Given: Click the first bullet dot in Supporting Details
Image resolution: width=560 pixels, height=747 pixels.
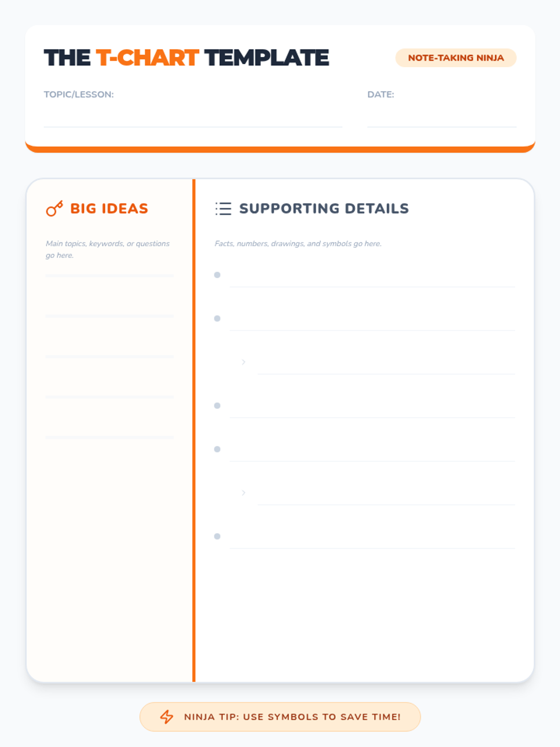Looking at the screenshot, I should pyautogui.click(x=217, y=275).
